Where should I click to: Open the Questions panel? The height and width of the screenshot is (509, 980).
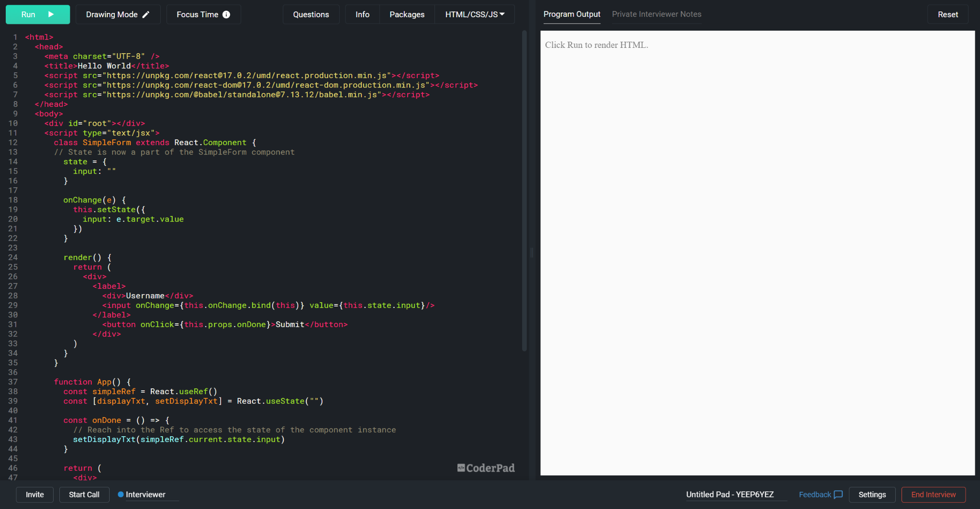311,14
